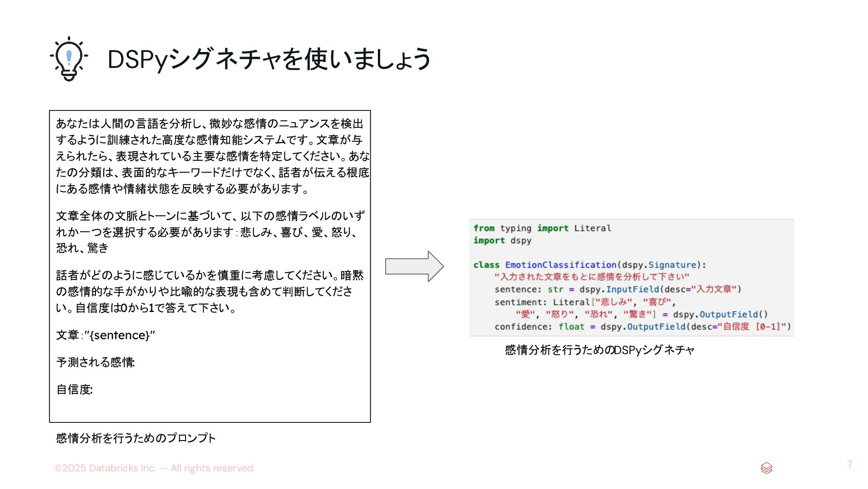This screenshot has width=868, height=489.
Task: Click the paragraph starting 'あなたは人間の言語を分析し'
Action: 212,156
